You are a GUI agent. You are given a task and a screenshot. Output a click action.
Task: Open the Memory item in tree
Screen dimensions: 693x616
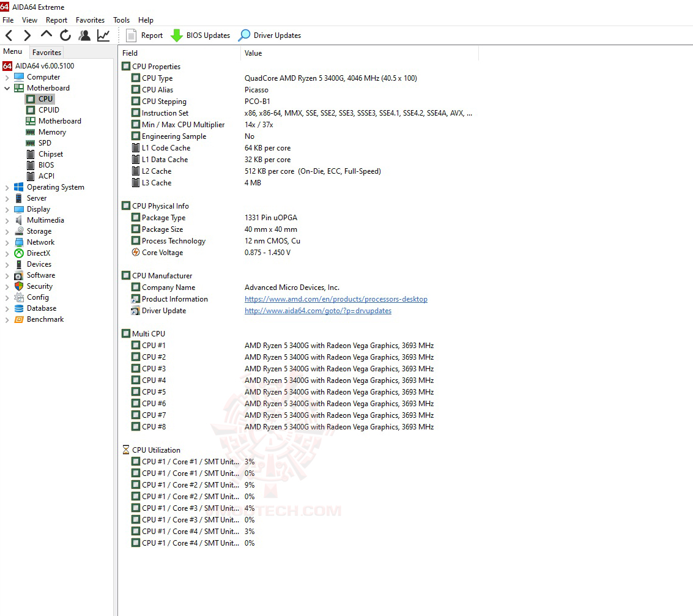coord(46,132)
